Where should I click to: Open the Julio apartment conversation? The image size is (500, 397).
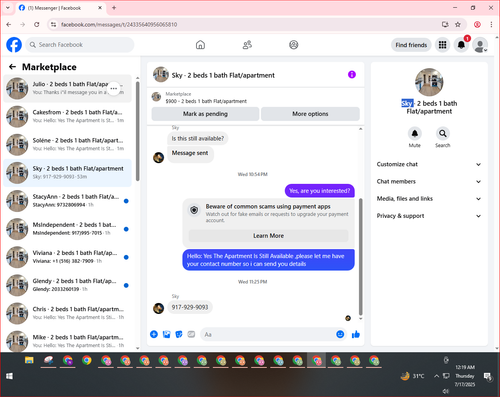tap(67, 88)
